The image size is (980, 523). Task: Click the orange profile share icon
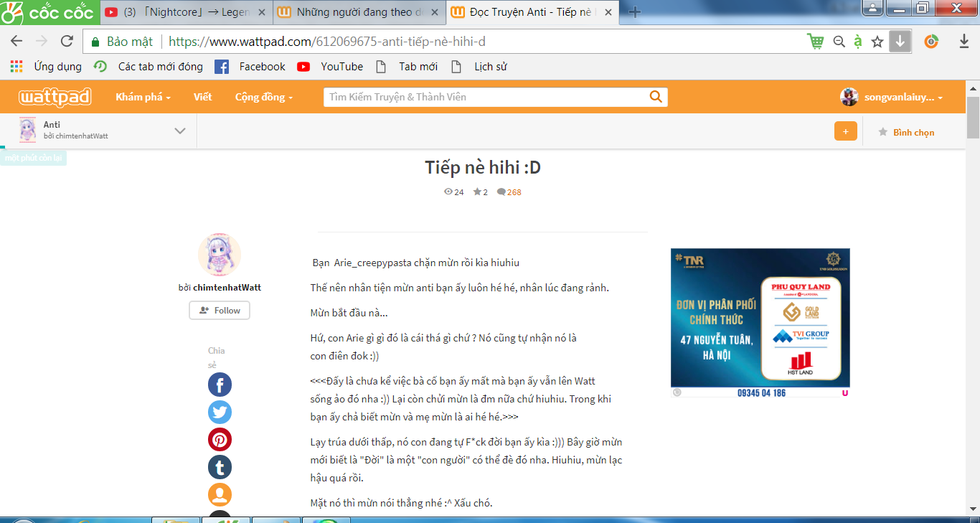220,495
